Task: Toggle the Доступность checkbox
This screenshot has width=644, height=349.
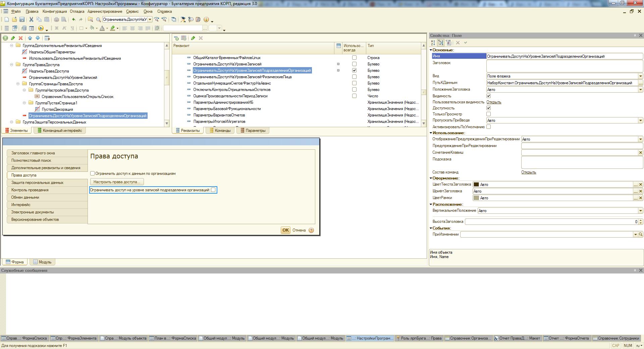Action: [489, 108]
